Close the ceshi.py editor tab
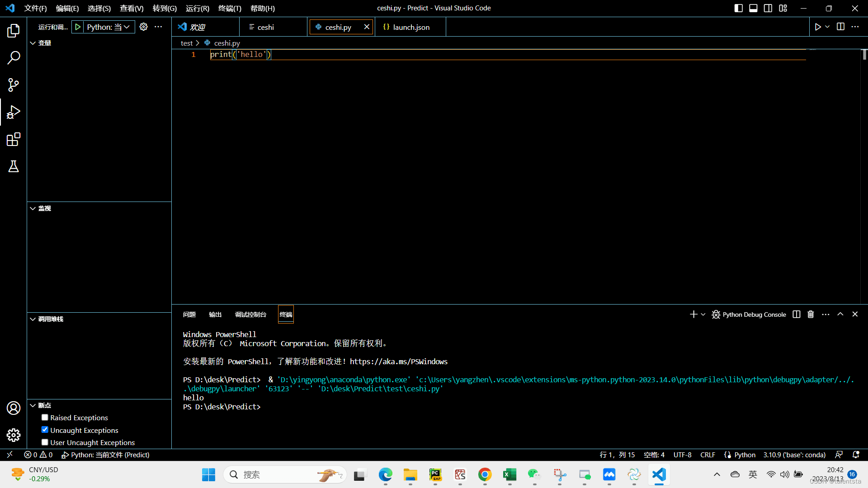The width and height of the screenshot is (868, 488). point(367,27)
